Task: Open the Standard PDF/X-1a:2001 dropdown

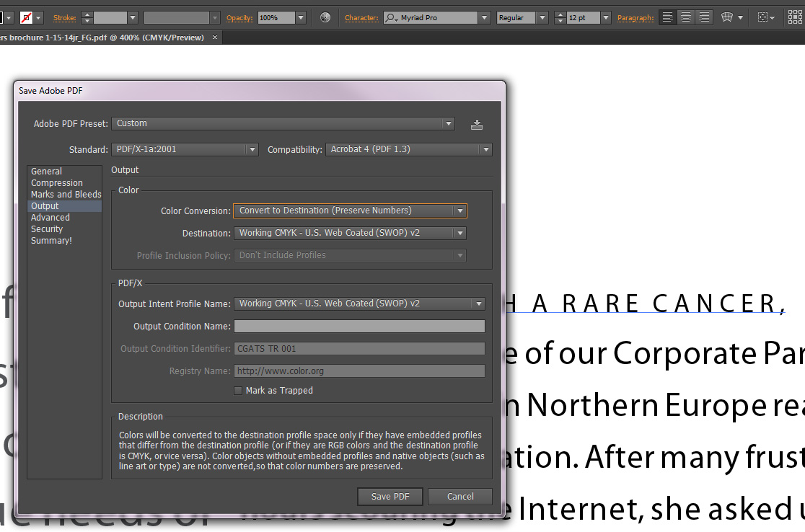Action: point(251,149)
